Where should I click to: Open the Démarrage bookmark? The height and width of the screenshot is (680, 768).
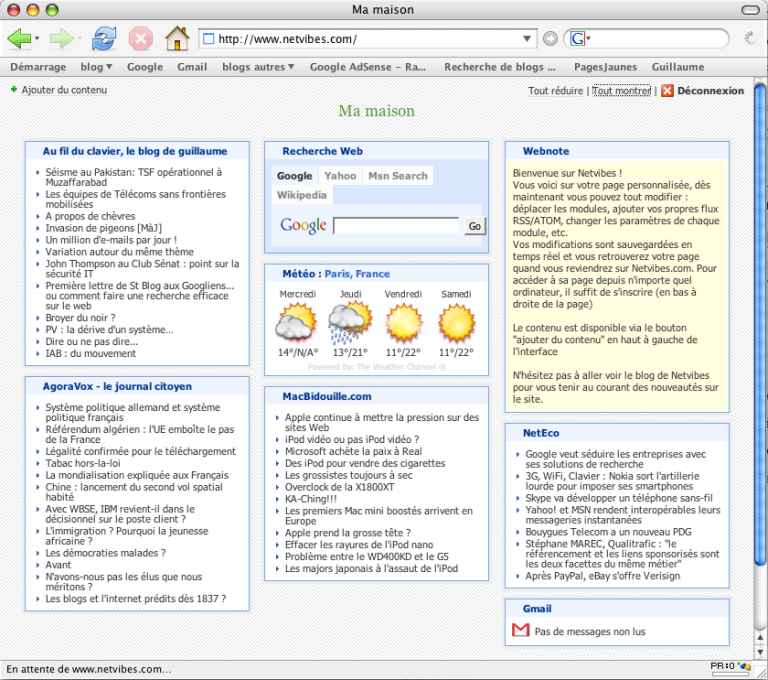click(38, 67)
